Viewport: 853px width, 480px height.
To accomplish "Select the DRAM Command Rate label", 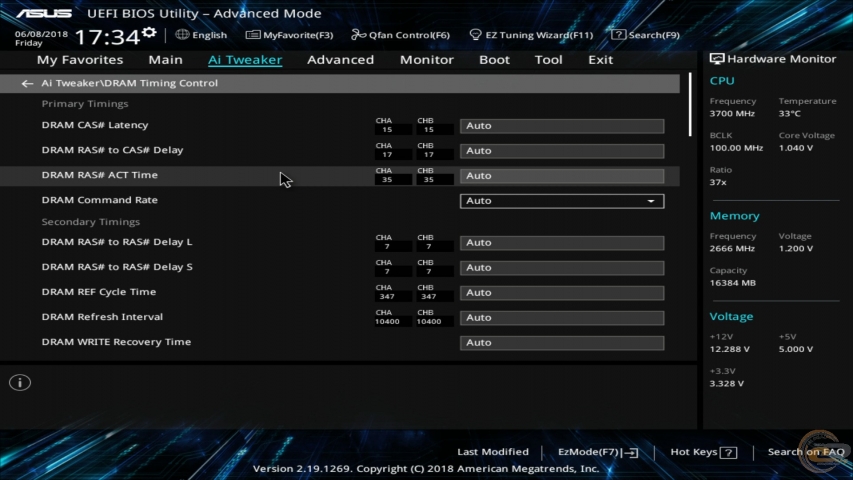I will point(100,200).
